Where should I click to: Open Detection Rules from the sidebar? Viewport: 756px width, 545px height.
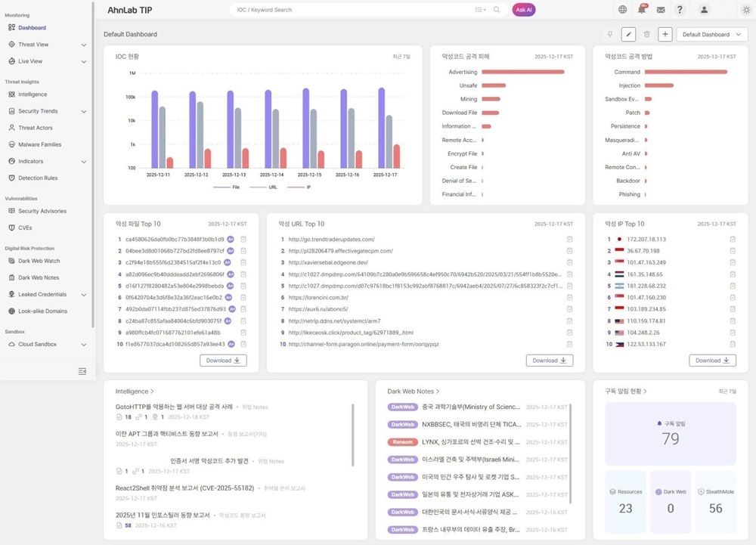tap(38, 178)
